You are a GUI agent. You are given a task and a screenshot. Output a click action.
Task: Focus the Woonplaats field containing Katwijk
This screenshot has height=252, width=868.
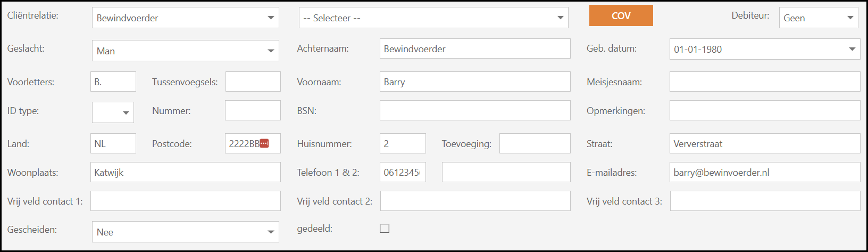coord(185,172)
